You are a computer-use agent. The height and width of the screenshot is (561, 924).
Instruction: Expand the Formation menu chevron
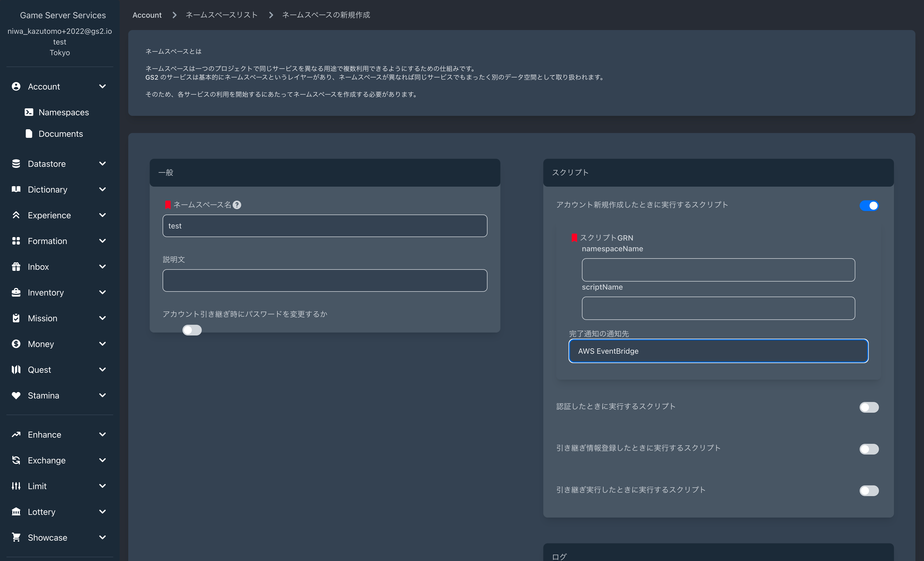click(x=102, y=241)
